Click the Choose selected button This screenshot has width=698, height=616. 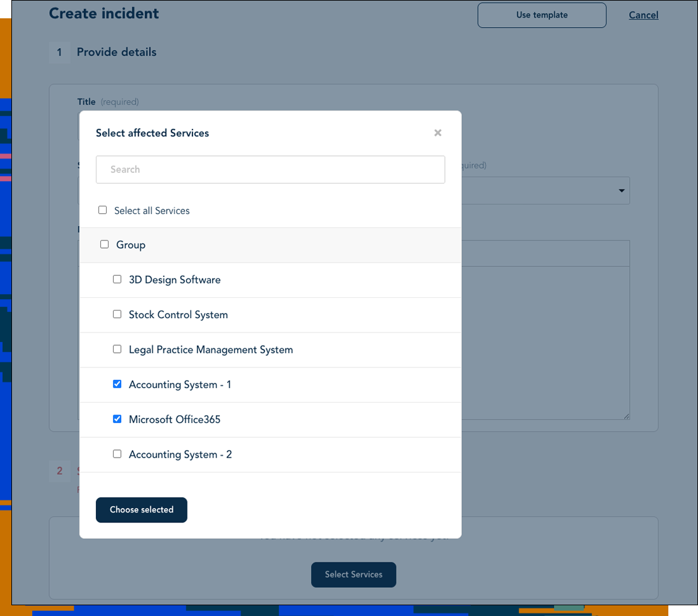click(141, 510)
